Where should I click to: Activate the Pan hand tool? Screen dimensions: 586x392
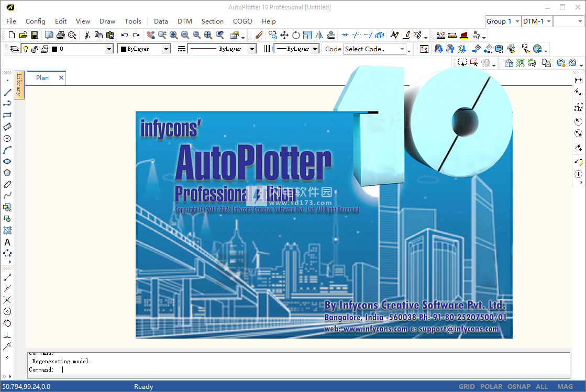pyautogui.click(x=151, y=35)
